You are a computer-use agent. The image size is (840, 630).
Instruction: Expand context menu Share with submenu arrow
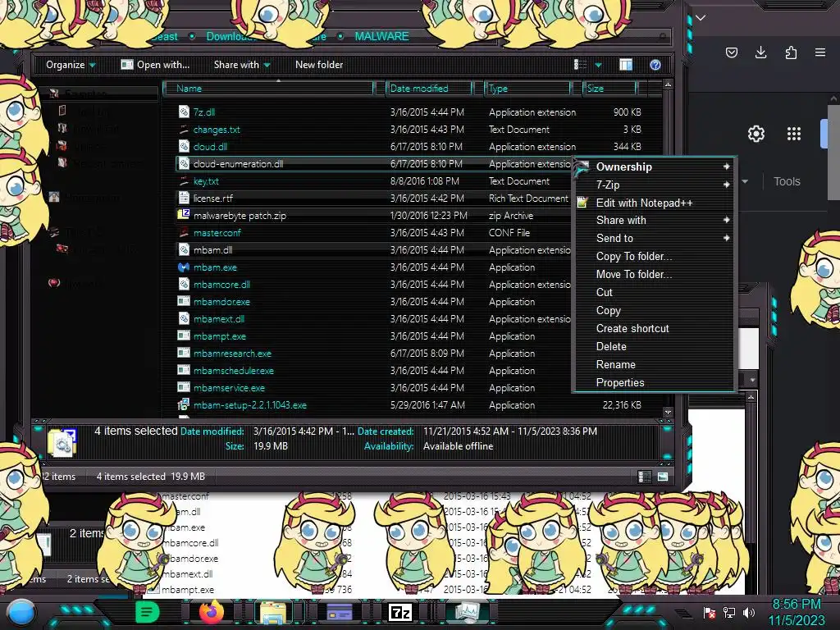coord(727,220)
